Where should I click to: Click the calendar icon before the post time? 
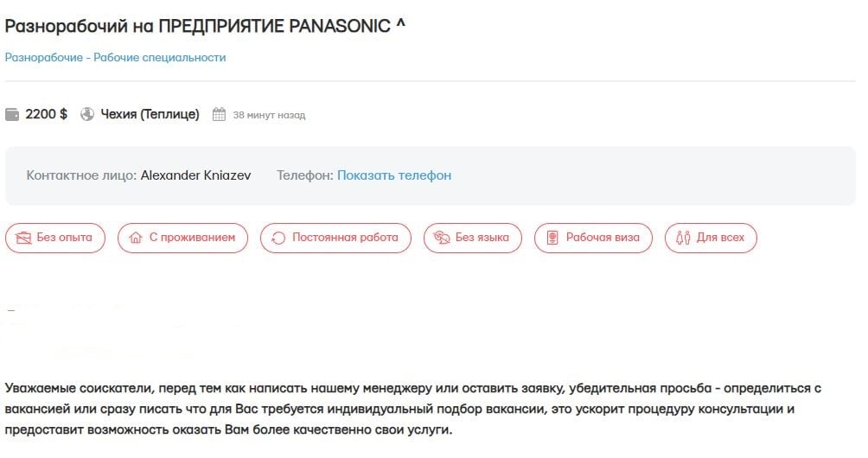220,114
